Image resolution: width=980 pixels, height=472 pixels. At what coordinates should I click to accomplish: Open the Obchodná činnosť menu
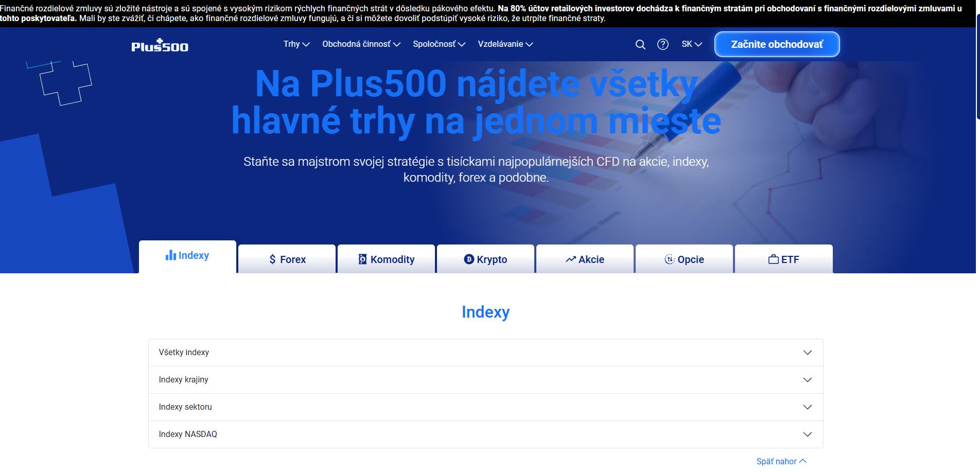(361, 44)
